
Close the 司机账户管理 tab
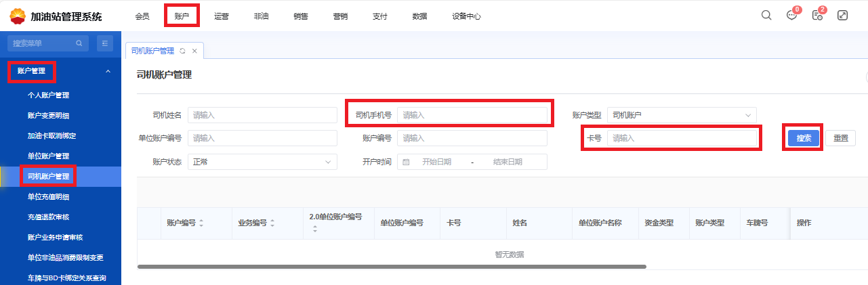(194, 51)
